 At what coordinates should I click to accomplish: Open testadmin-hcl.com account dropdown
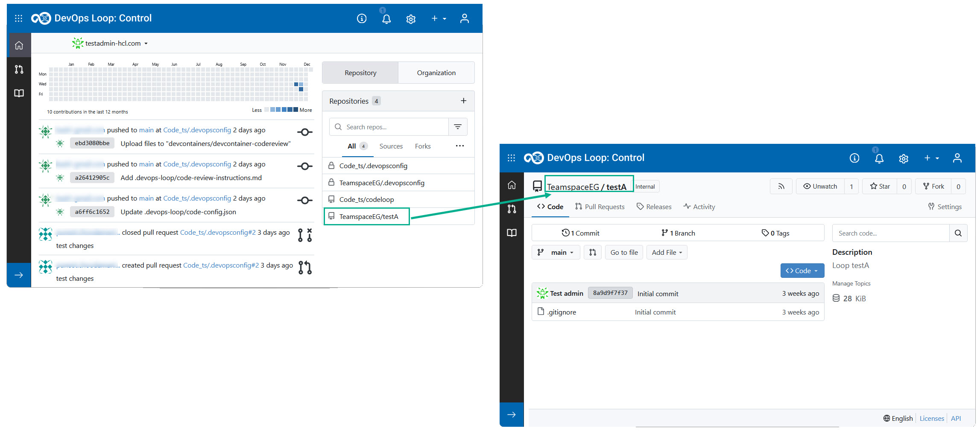pos(110,43)
